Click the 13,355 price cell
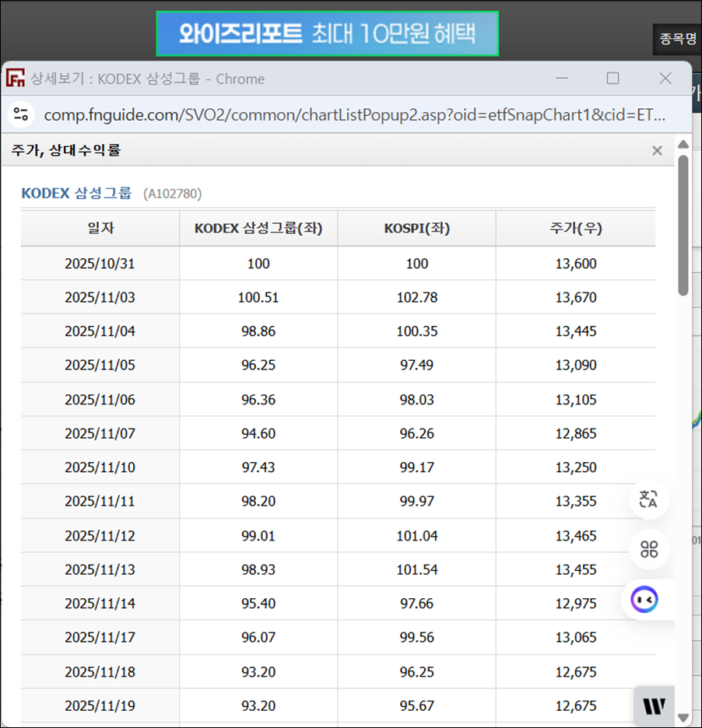This screenshot has height=728, width=702. (576, 501)
